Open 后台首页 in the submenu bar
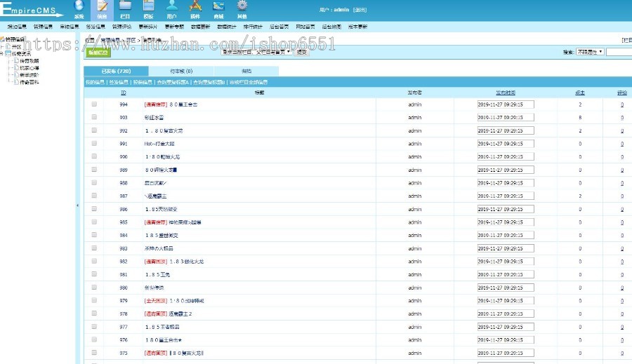Screen dimensions: 632x364 pos(279,27)
